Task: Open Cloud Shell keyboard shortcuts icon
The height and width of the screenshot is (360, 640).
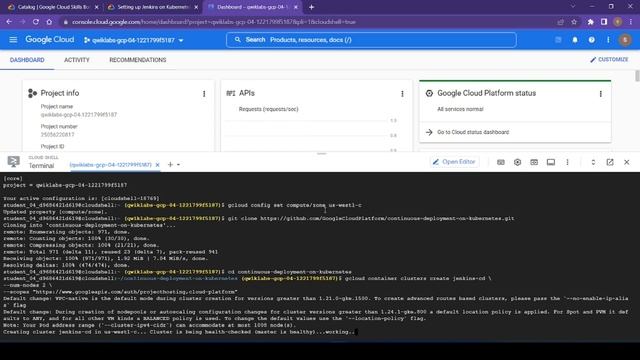Action: click(x=500, y=162)
